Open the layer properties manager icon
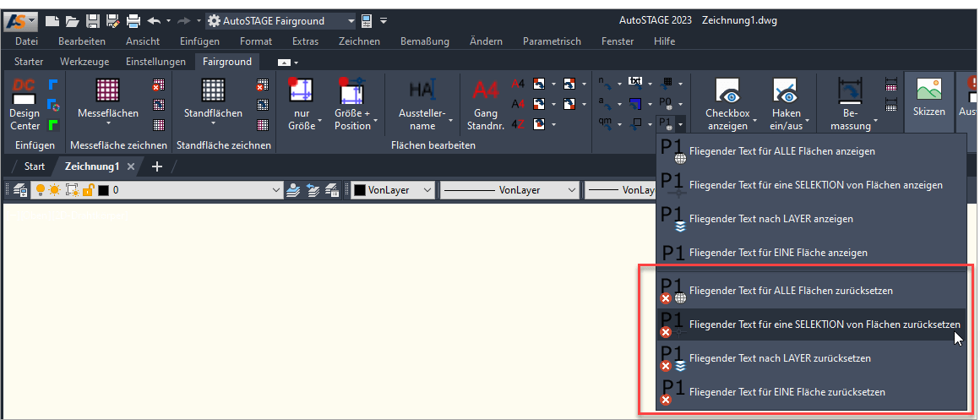This screenshot has height=420, width=980. tap(20, 190)
